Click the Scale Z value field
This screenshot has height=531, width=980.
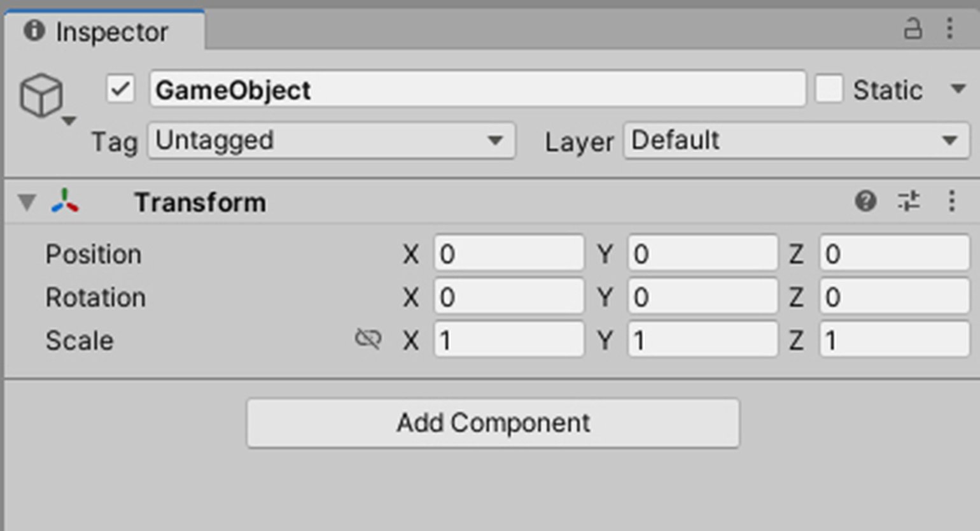click(x=894, y=340)
